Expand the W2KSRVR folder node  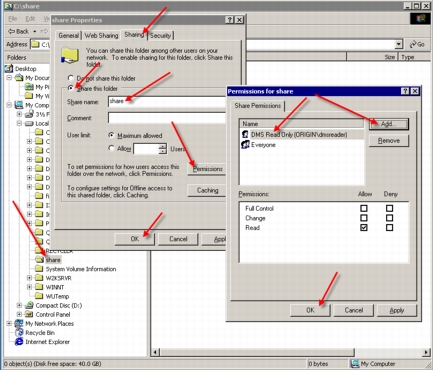(29, 278)
